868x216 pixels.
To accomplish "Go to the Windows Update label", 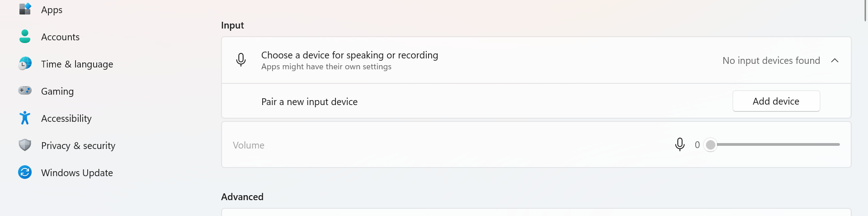I will [77, 173].
